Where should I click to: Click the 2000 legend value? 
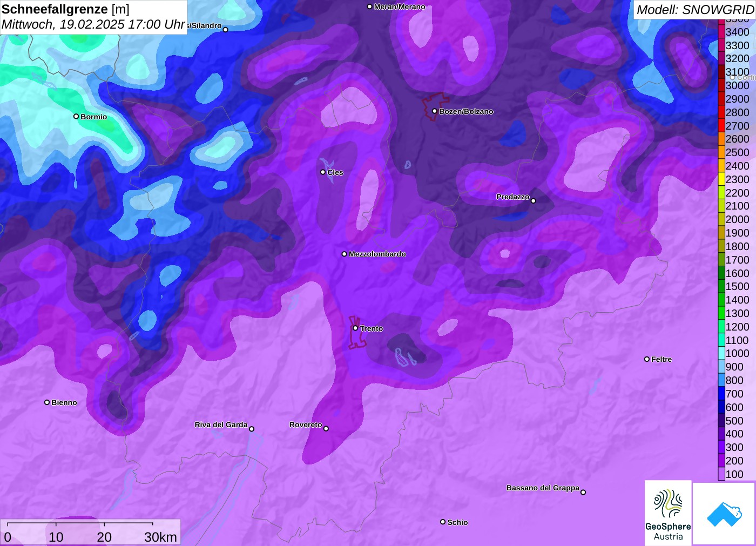(738, 219)
